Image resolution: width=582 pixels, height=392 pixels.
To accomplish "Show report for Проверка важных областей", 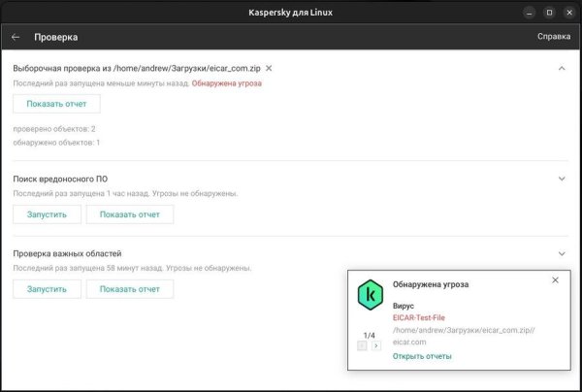I will click(129, 288).
